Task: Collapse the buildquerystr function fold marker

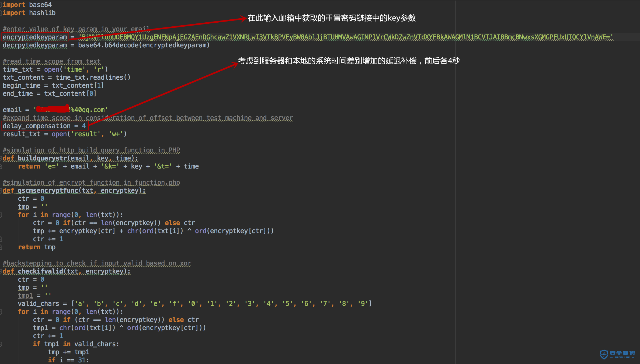Action: [1, 158]
